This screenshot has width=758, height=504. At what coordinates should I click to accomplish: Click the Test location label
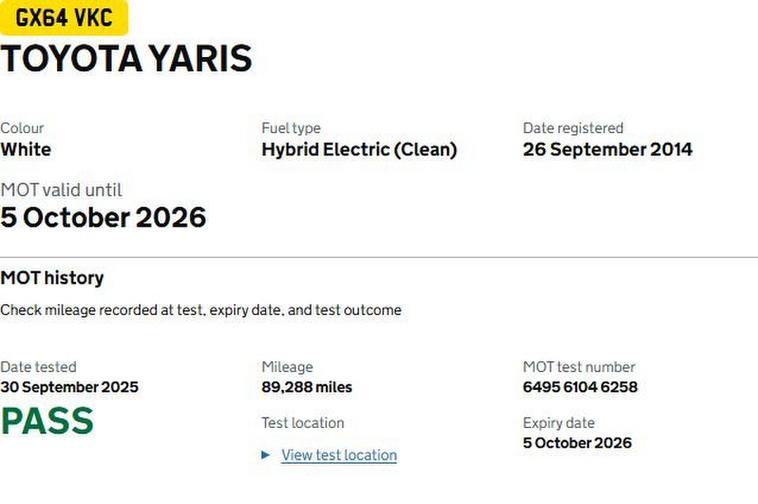[x=303, y=423]
